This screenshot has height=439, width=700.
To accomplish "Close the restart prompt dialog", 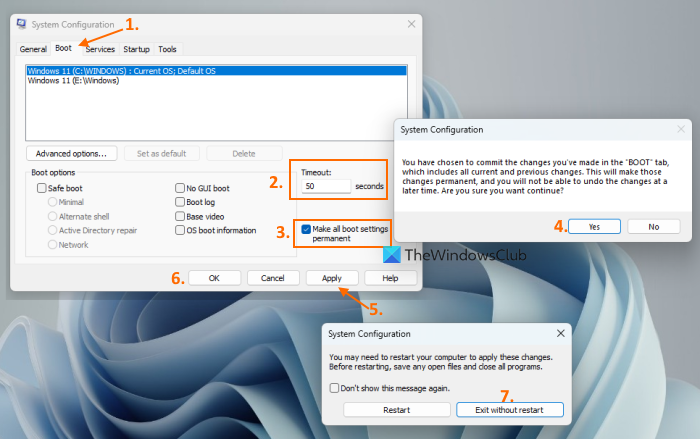I will pyautogui.click(x=561, y=334).
